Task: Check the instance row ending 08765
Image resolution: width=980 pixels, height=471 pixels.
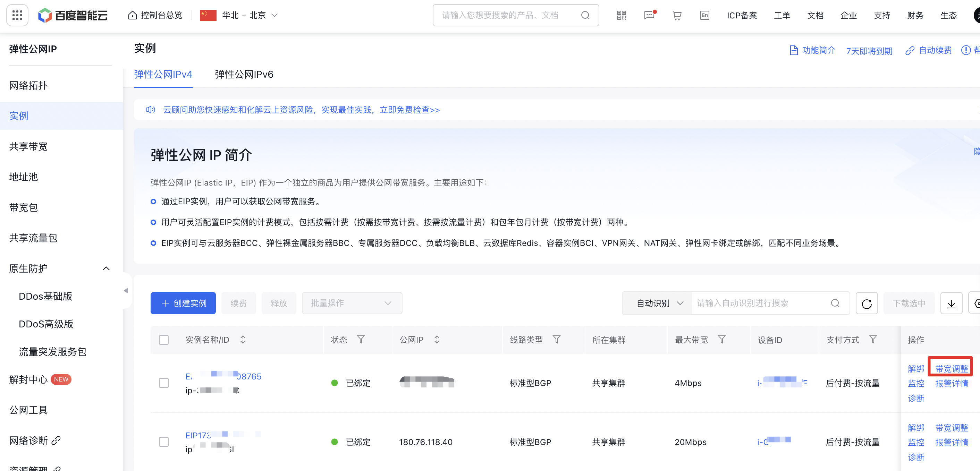Action: click(164, 383)
